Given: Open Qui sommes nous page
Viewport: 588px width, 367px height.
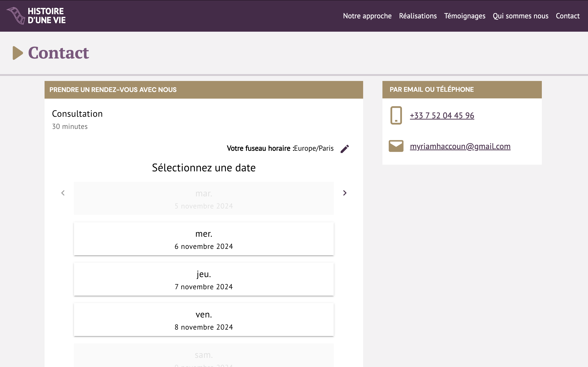Looking at the screenshot, I should (520, 16).
